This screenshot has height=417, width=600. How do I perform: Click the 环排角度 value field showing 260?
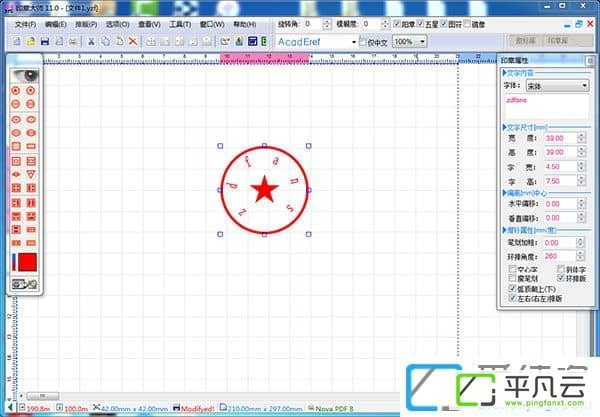click(x=560, y=256)
